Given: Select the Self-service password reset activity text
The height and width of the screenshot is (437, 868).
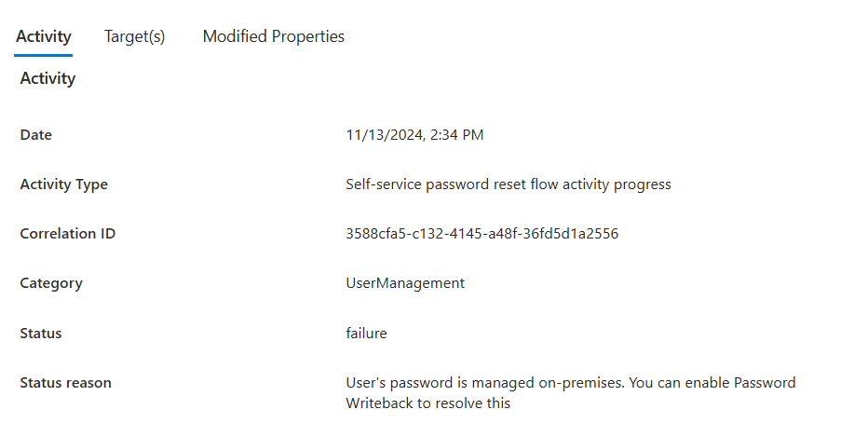Looking at the screenshot, I should click(x=509, y=184).
